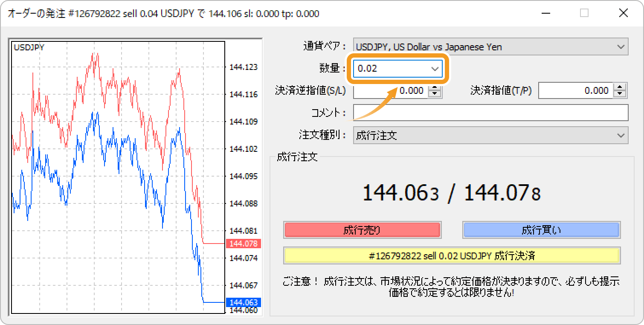The height and width of the screenshot is (325, 644).
Task: Click the 144.102 price axis label
Action: [244, 149]
